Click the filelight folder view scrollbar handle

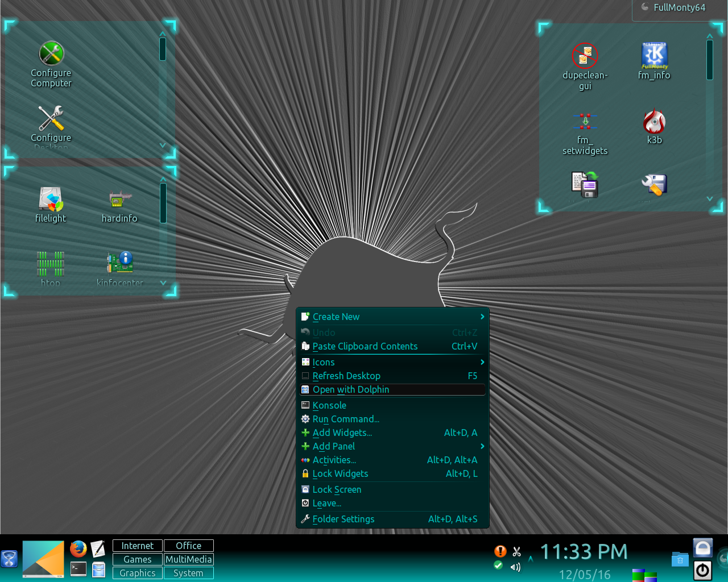point(163,203)
